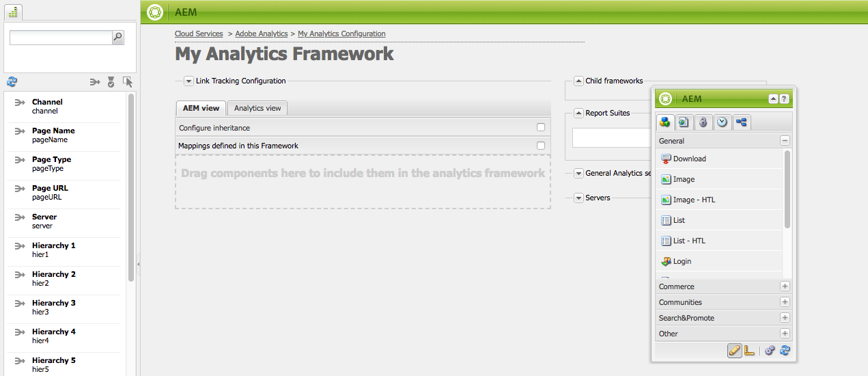Screen dimensions: 868x376
Task: Tick the Mappings defined in this Framework checkbox
Action: pyautogui.click(x=541, y=146)
